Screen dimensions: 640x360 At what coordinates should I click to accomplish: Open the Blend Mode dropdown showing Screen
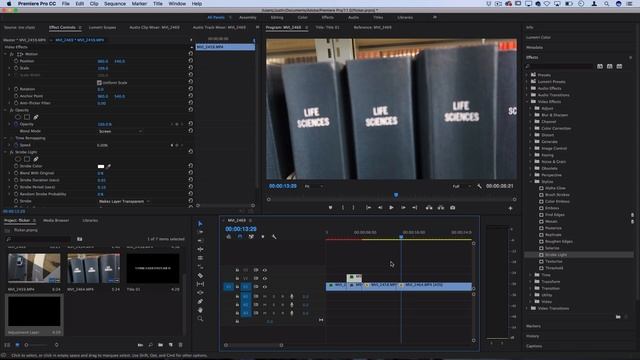click(x=120, y=131)
